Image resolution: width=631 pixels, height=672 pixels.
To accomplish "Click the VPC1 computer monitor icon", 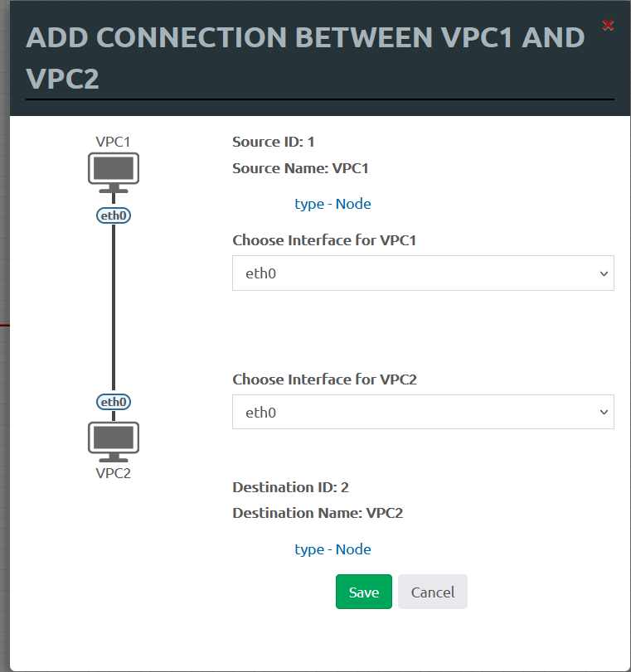I will (x=114, y=172).
